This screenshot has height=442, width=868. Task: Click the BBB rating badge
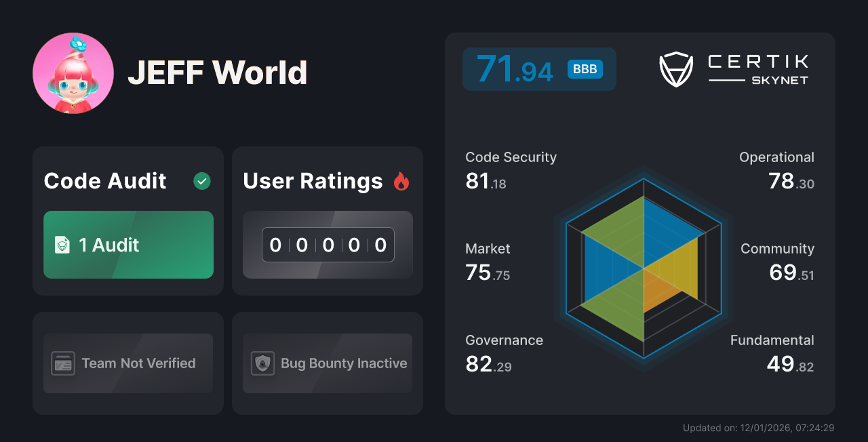(x=585, y=68)
